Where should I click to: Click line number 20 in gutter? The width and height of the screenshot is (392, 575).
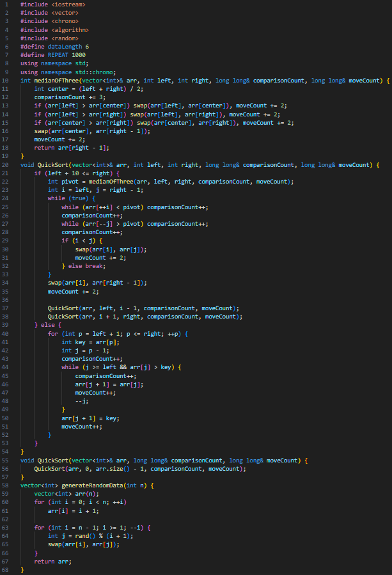click(x=5, y=165)
